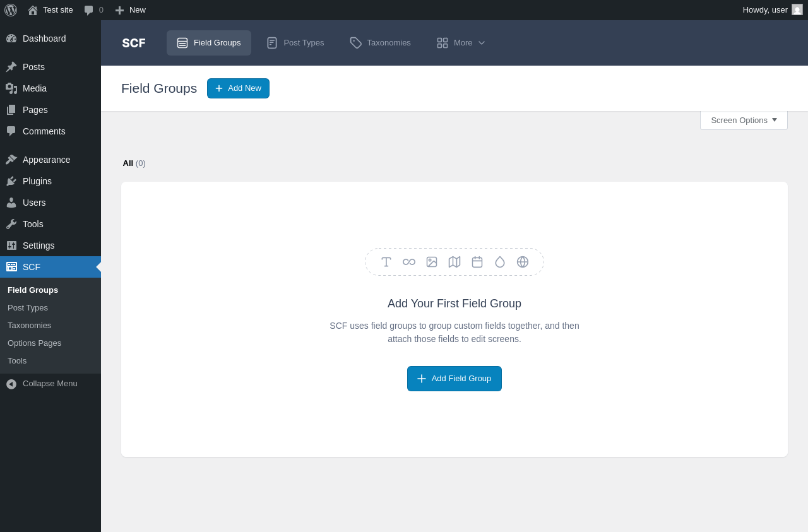
Task: Click the Plugins plug icon
Action: 11,181
